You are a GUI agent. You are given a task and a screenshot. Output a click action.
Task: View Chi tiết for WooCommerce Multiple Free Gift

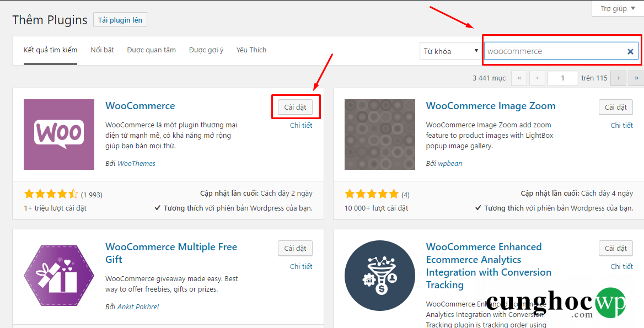click(301, 267)
